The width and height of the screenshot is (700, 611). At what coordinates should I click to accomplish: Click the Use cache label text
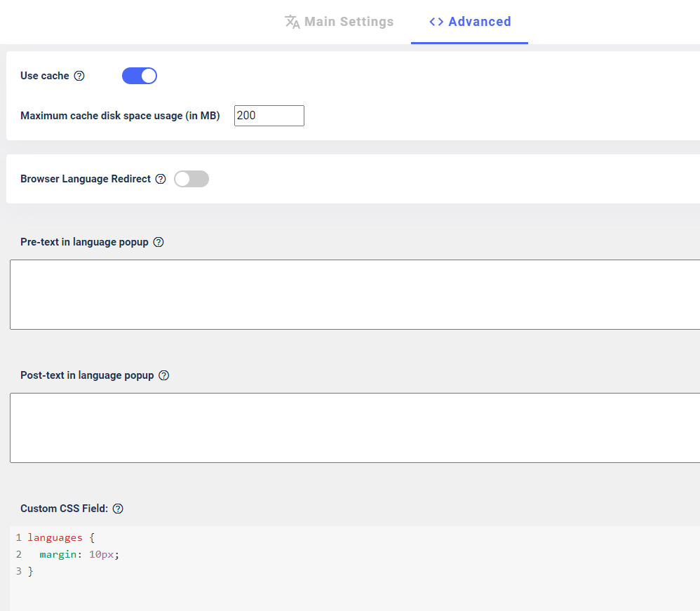(x=45, y=76)
